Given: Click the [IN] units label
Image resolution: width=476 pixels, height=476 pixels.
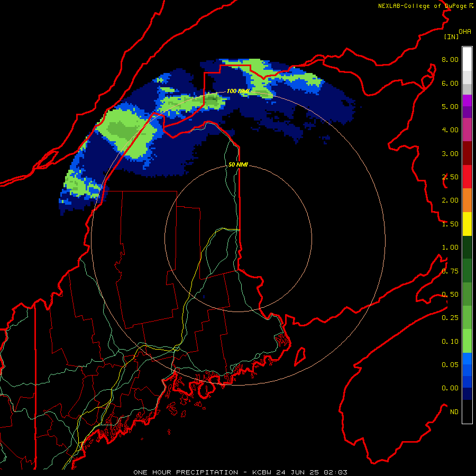Looking at the screenshot, I should pyautogui.click(x=451, y=36).
